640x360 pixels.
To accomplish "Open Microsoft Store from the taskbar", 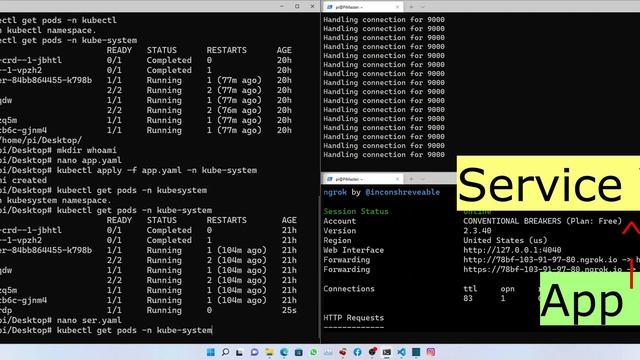I will [x=298, y=352].
